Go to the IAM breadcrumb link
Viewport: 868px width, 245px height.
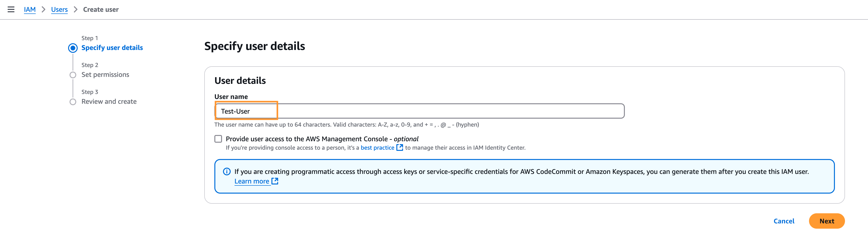[x=30, y=9]
